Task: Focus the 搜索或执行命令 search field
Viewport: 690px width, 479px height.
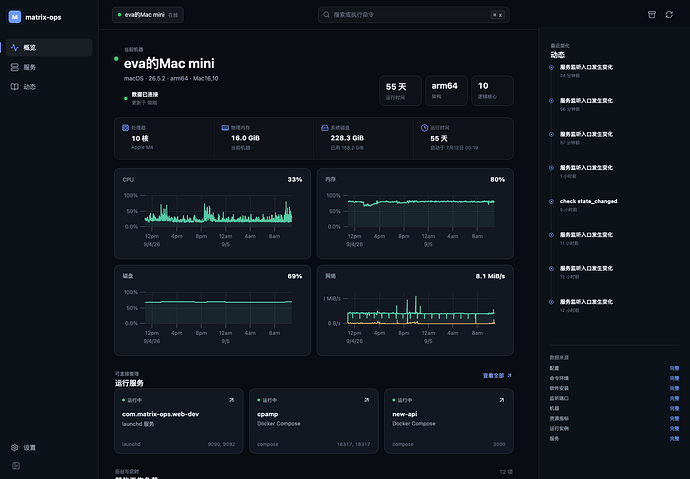Action: [414, 15]
